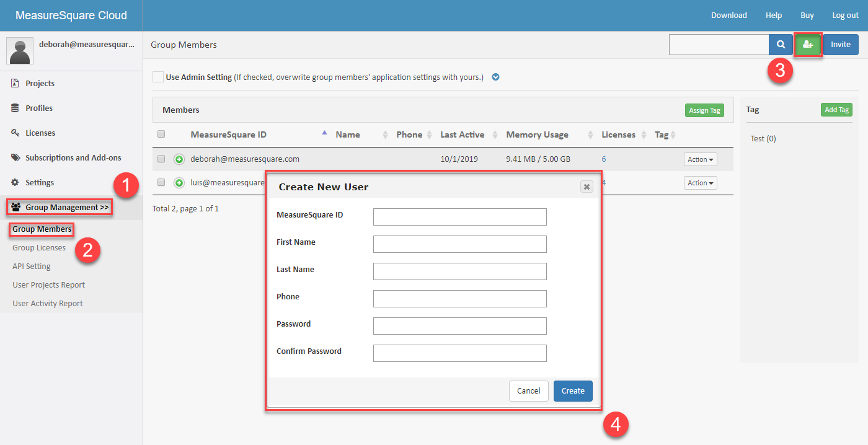The image size is (868, 445).
Task: Click the search magnifier button
Action: (x=781, y=45)
